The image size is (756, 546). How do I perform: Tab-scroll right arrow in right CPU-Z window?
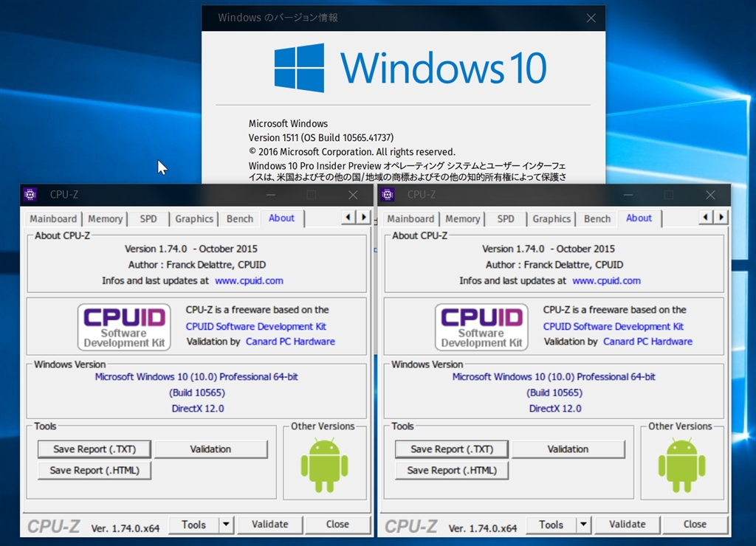click(721, 218)
